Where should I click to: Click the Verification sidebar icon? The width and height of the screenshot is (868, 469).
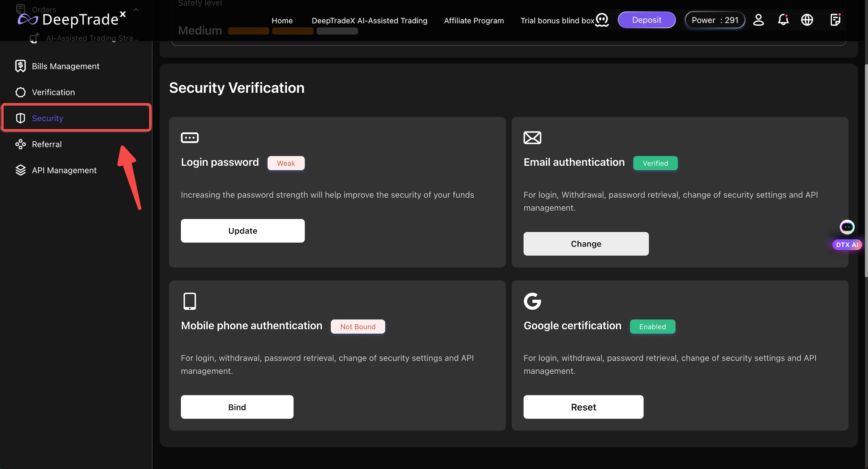tap(21, 92)
